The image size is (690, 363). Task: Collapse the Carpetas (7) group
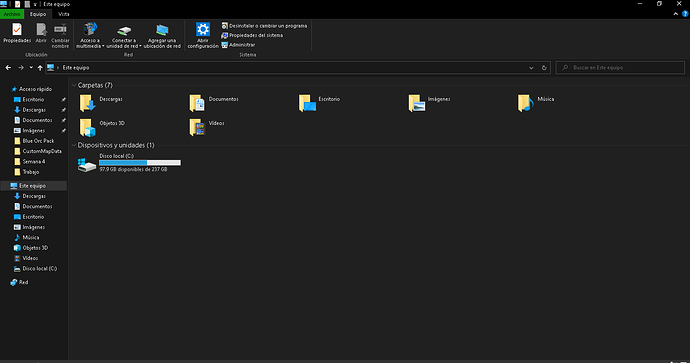click(74, 85)
